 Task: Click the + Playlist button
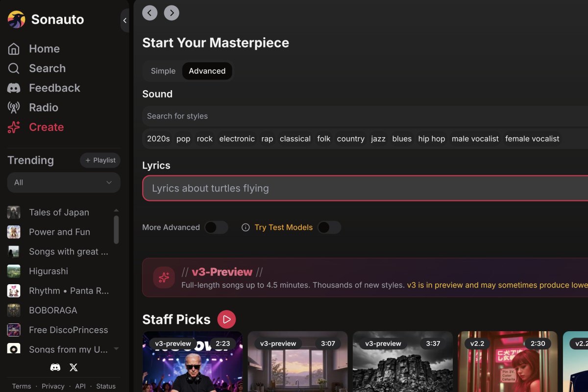coord(100,160)
